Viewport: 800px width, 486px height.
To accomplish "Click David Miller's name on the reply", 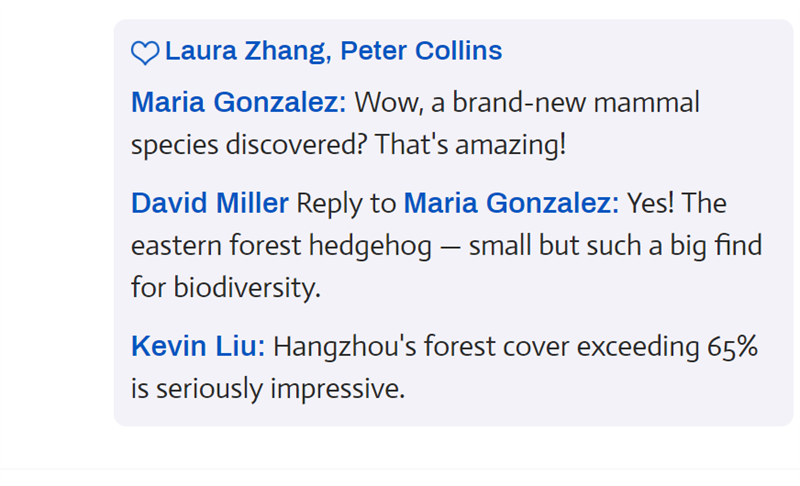I will click(210, 203).
